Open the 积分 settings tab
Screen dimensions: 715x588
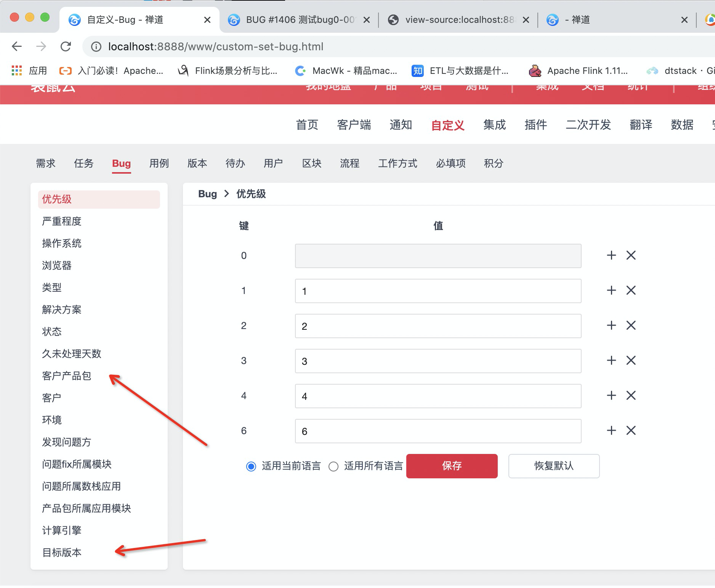click(x=494, y=163)
